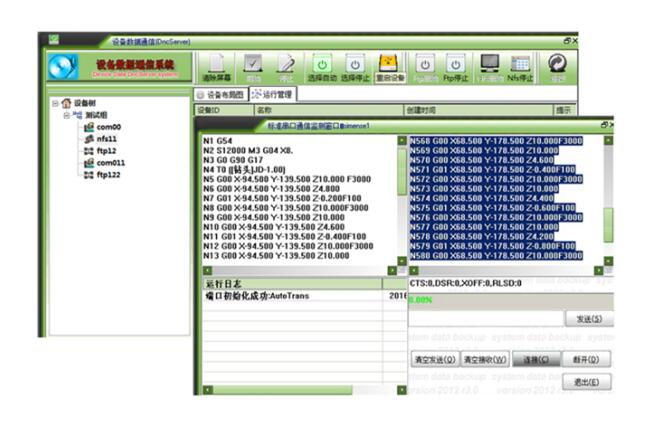Click the icon beside nfs11 tree node
Image resolution: width=664 pixels, height=440 pixels.
coord(89,139)
